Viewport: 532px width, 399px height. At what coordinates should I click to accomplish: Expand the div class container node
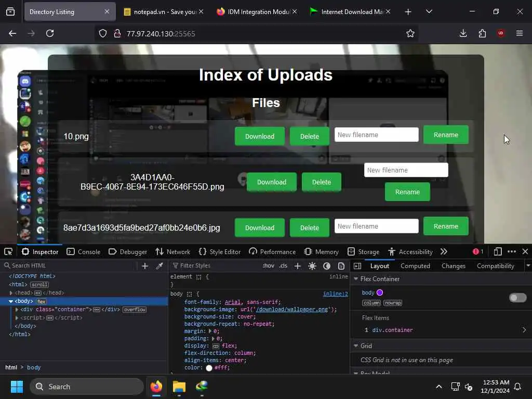(17, 310)
